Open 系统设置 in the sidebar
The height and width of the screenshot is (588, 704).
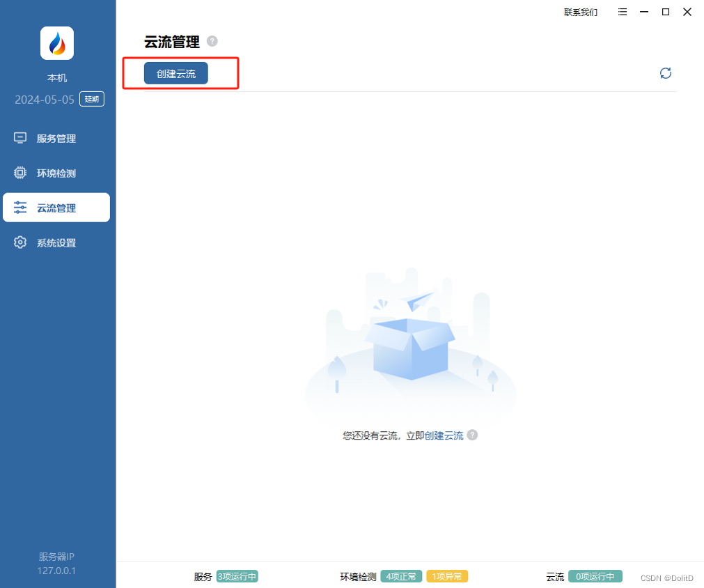click(56, 242)
